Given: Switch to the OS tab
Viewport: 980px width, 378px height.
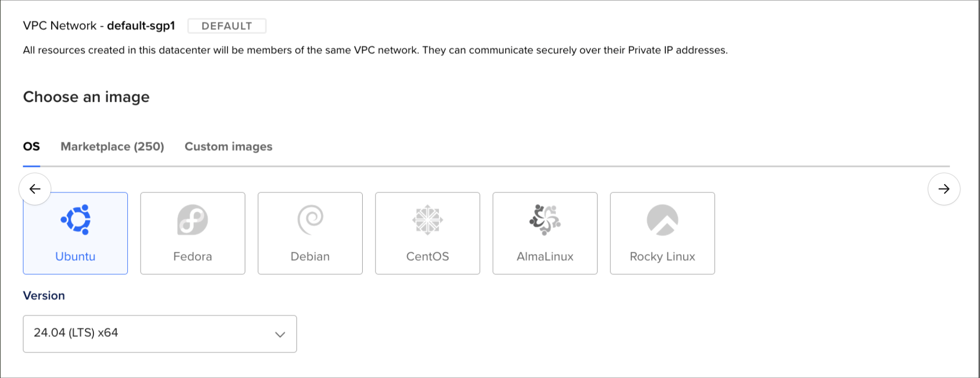Looking at the screenshot, I should tap(31, 147).
